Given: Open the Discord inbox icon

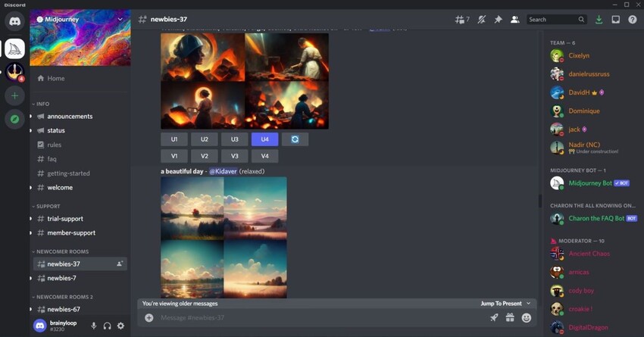Looking at the screenshot, I should [x=616, y=19].
